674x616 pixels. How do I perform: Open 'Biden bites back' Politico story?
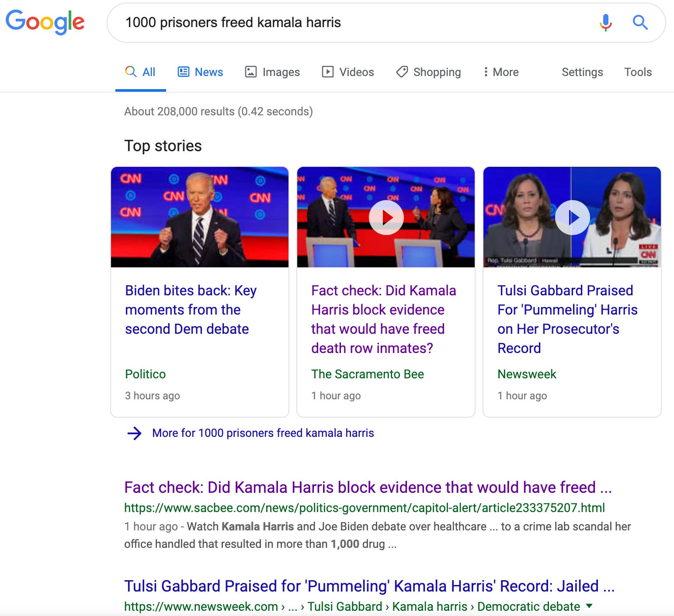191,310
